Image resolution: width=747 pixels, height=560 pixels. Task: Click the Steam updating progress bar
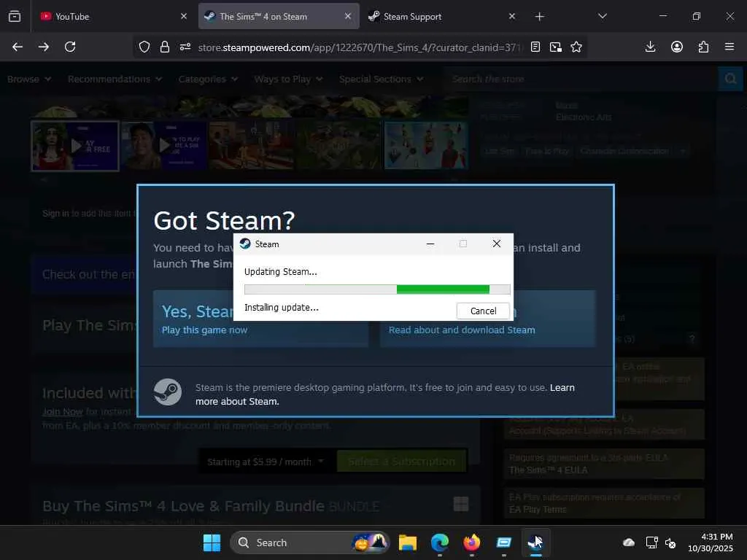(377, 289)
